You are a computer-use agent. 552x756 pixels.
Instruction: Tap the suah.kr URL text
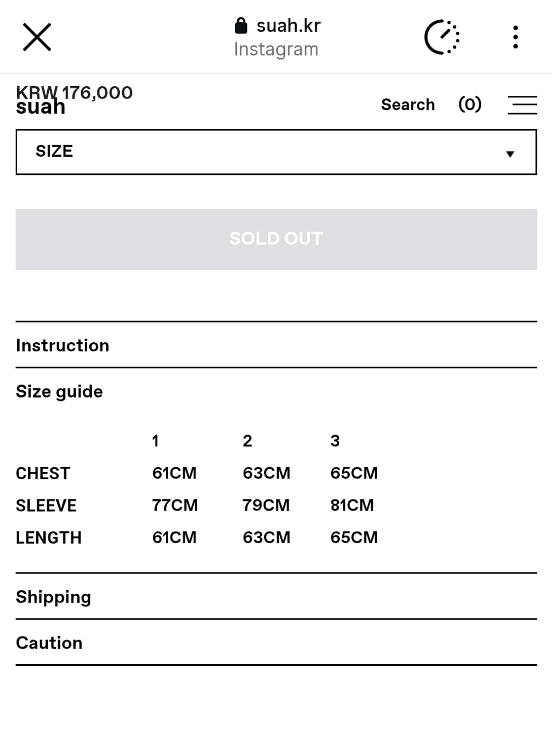[288, 26]
